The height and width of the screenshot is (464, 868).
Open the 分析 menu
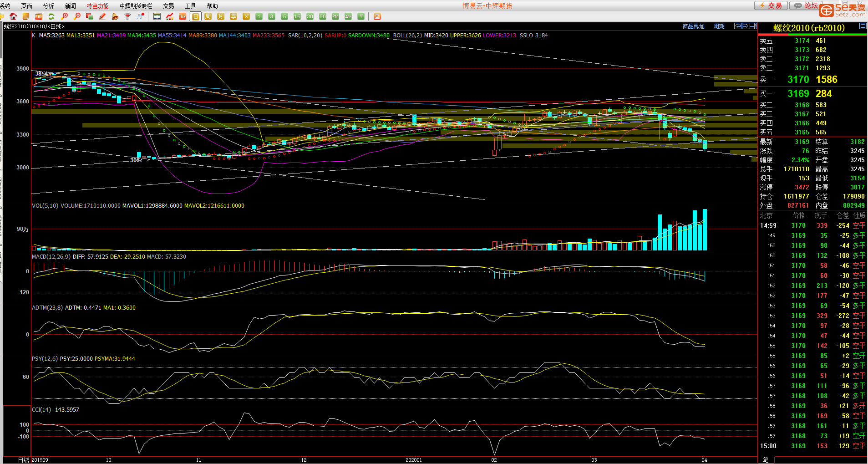48,6
